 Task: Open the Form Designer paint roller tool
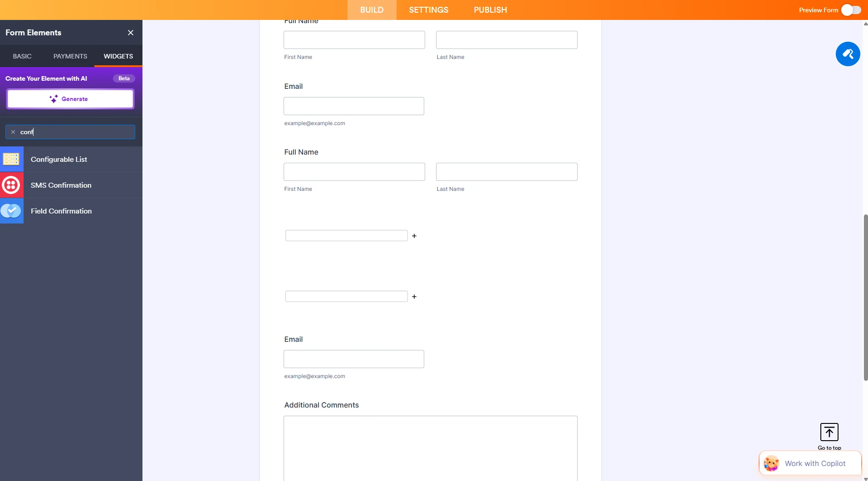click(848, 54)
